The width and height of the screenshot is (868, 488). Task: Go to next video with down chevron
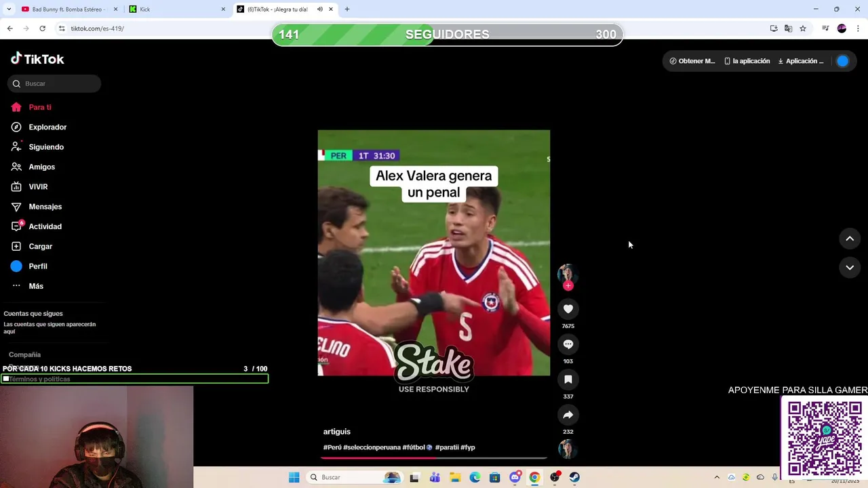(850, 267)
